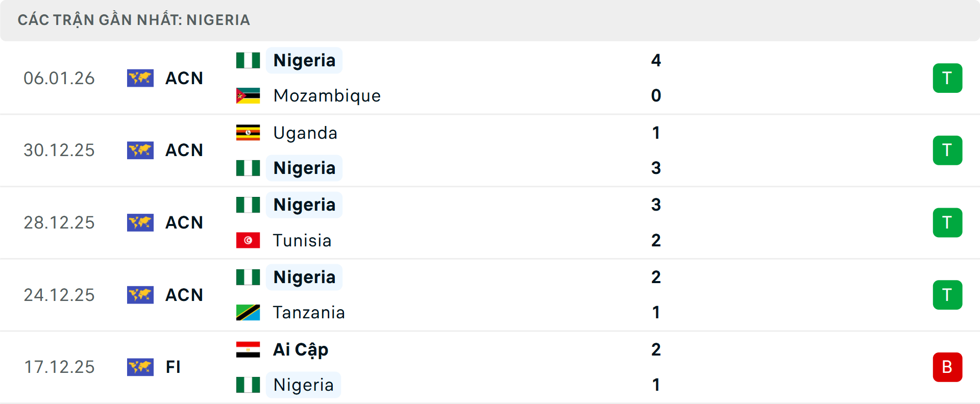Click the green T result badge for Nigeria vs Mozambique
This screenshot has width=980, height=404.
coord(947,78)
